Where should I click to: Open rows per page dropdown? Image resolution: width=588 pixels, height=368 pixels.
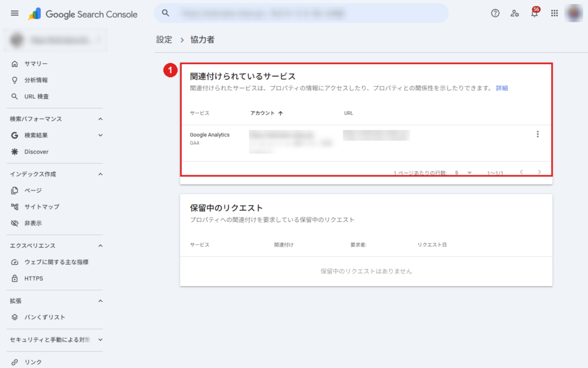[x=463, y=172]
